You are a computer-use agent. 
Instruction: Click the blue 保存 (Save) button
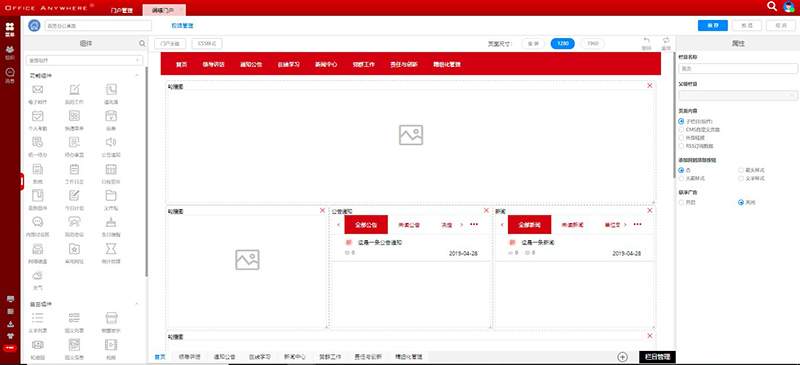point(713,26)
